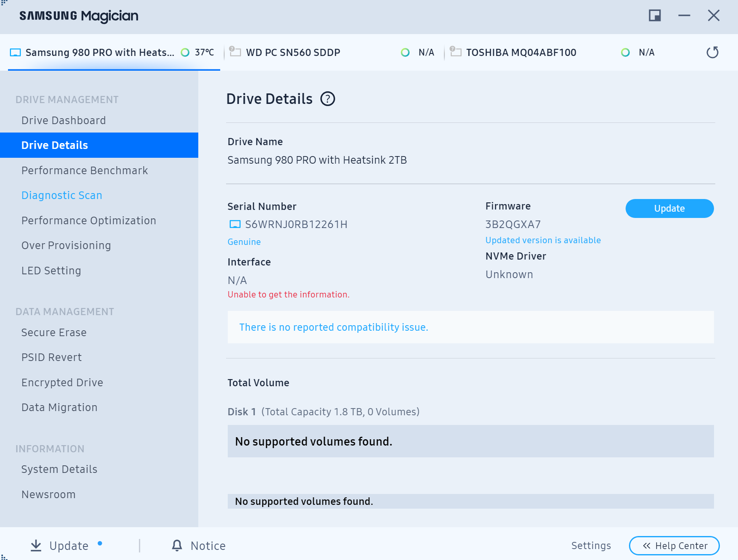Click the WD PC SN560 drive icon

pos(235,51)
